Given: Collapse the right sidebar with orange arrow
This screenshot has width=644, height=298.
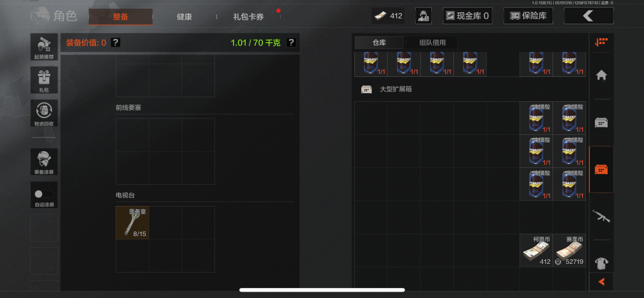Looking at the screenshot, I should (x=601, y=282).
